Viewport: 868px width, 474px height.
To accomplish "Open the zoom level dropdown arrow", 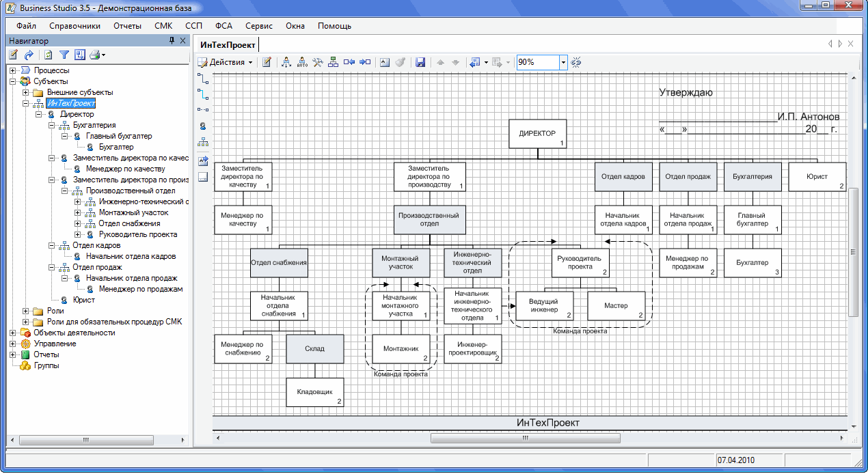I will pos(564,62).
